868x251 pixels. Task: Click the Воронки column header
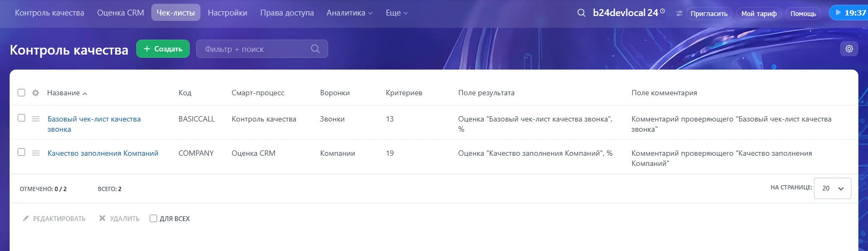[x=335, y=93]
